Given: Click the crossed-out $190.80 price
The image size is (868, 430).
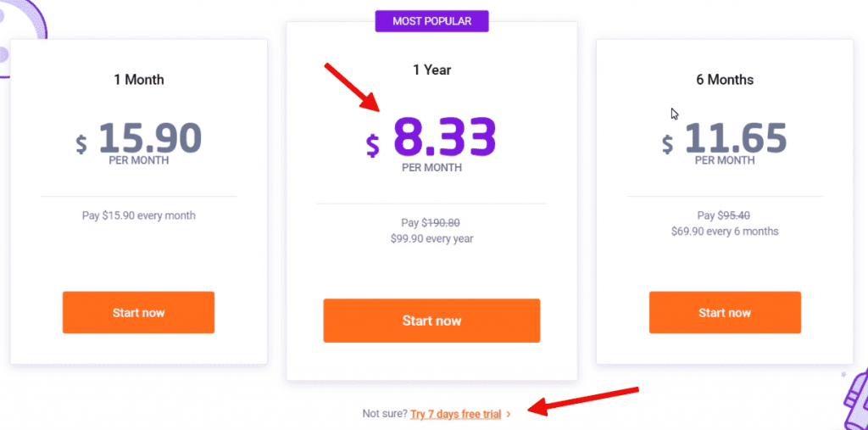Looking at the screenshot, I should 441,223.
